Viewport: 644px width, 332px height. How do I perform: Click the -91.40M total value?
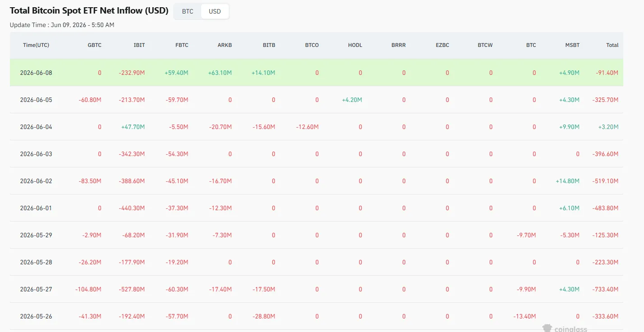pos(606,73)
